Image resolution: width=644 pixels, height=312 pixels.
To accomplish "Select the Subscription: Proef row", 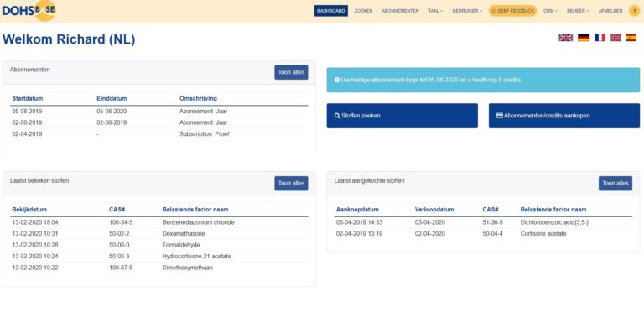I will (x=159, y=134).
